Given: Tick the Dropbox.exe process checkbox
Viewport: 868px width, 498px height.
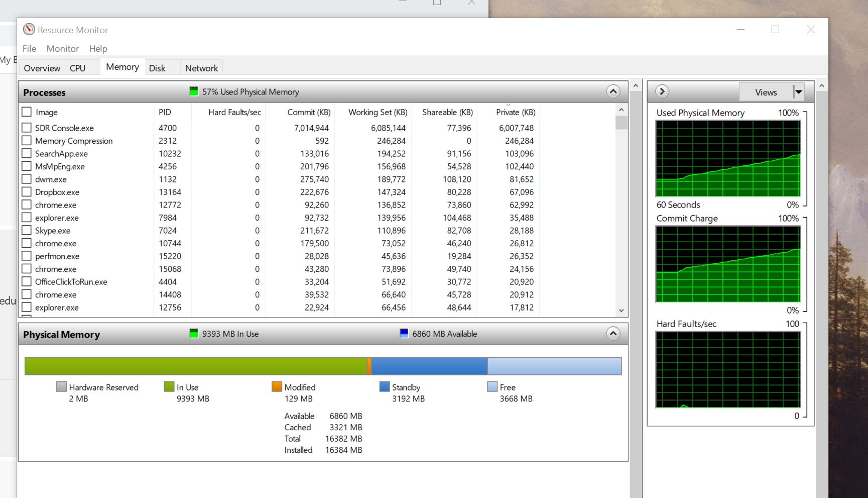Looking at the screenshot, I should (27, 192).
